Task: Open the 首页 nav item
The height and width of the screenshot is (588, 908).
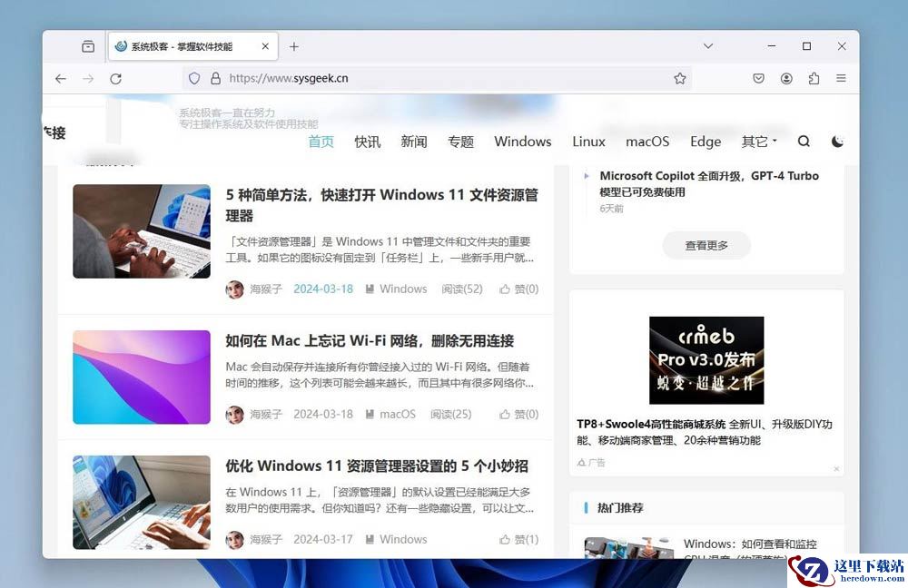Action: coord(321,142)
